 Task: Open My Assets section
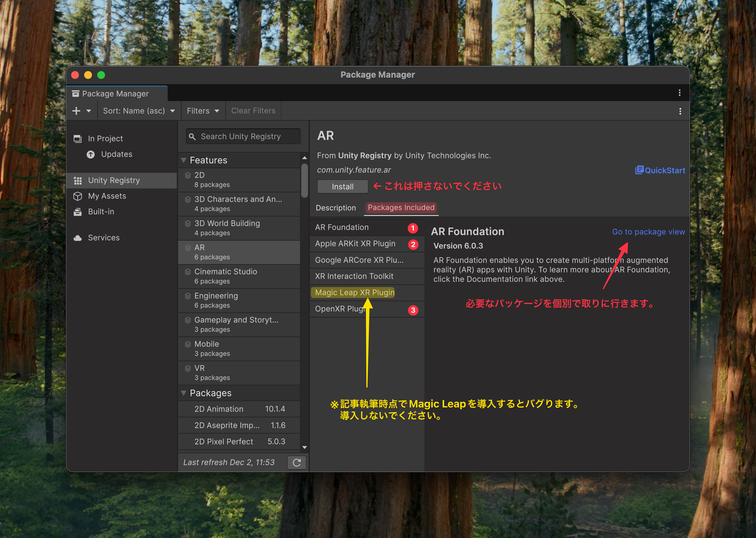coord(107,196)
